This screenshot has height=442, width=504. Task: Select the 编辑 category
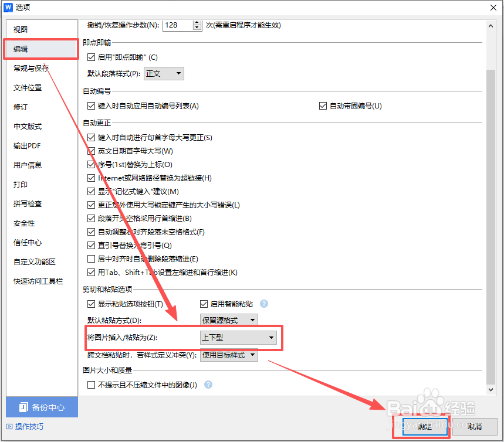click(42, 49)
